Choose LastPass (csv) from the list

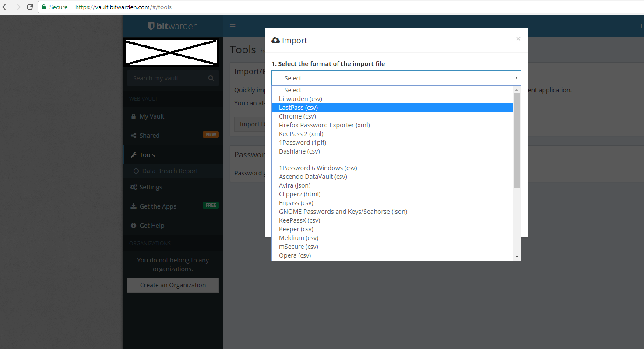click(x=392, y=108)
